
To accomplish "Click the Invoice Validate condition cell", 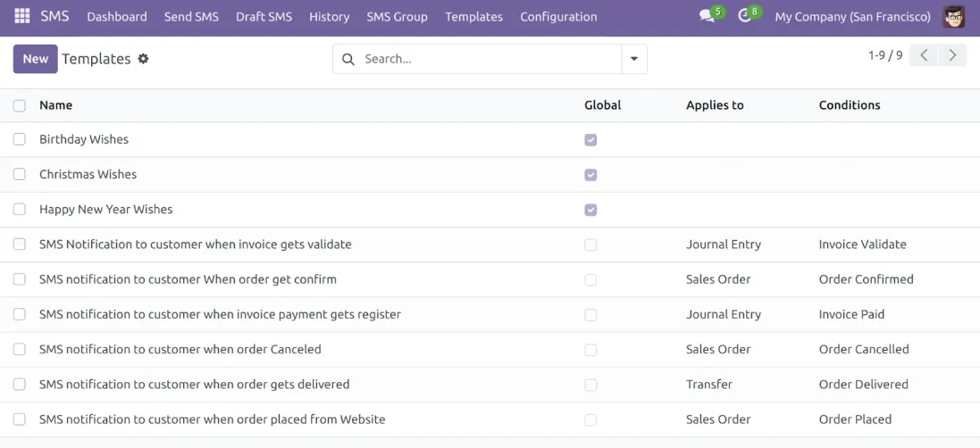I will click(862, 244).
